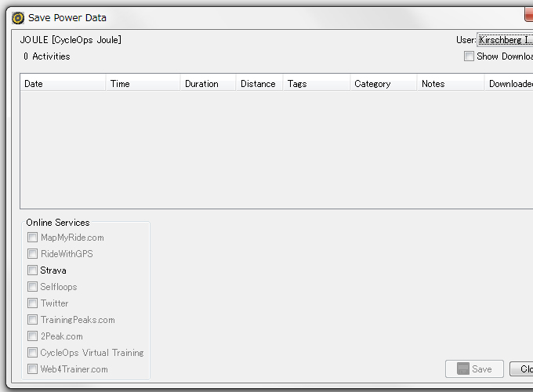
Task: Tick the RideWithGPS checkbox
Action: click(32, 254)
